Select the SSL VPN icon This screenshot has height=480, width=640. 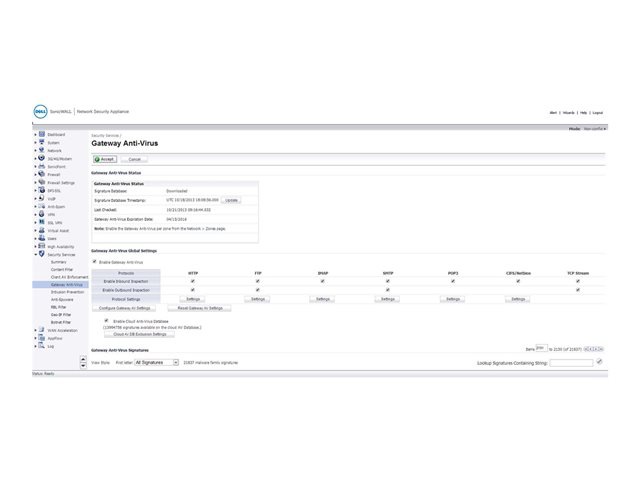(x=42, y=222)
